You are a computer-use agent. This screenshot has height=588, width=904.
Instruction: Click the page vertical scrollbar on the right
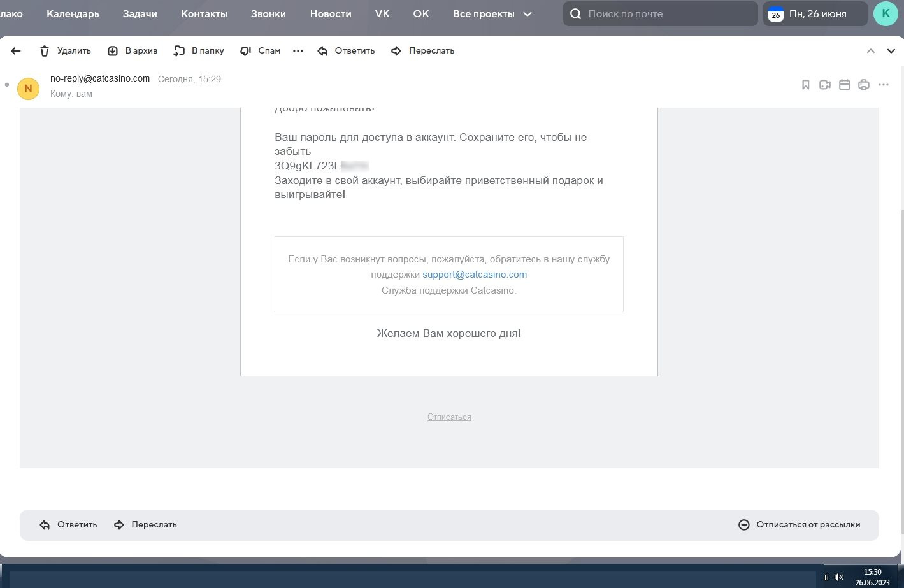902,373
